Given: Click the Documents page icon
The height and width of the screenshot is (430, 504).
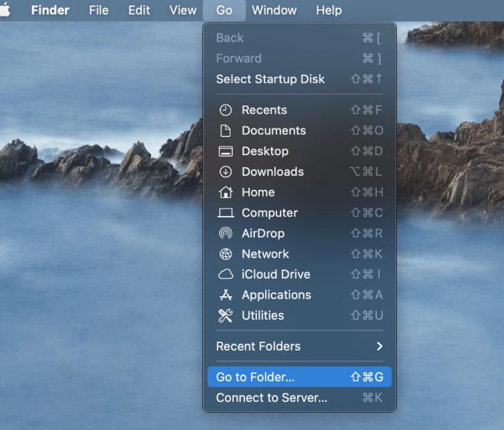Looking at the screenshot, I should 226,131.
